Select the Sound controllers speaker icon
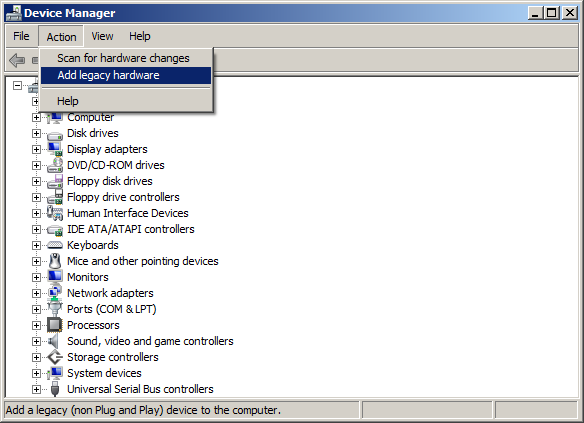The height and width of the screenshot is (423, 584). [x=54, y=341]
